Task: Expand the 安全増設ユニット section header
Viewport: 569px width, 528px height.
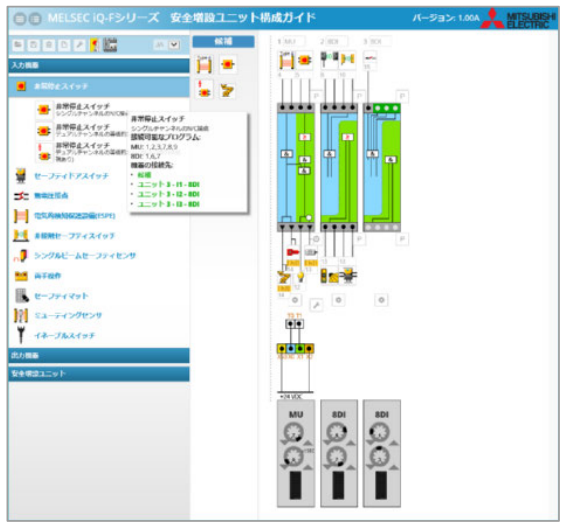Action: click(99, 374)
